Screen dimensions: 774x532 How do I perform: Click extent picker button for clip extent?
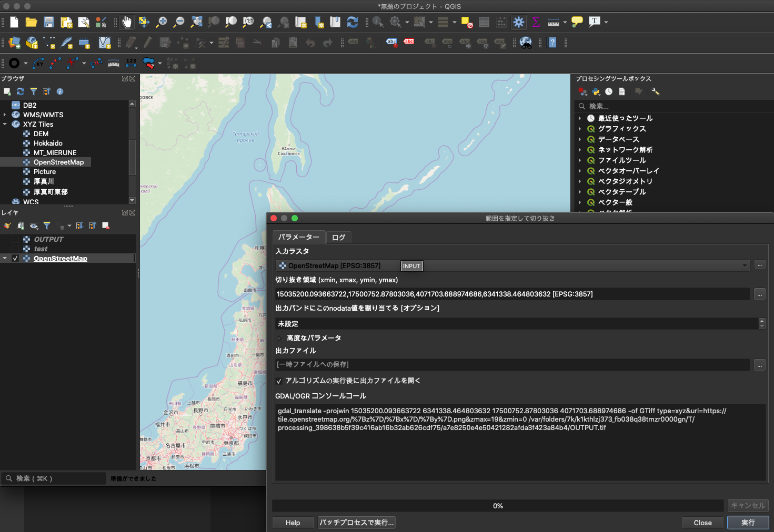click(759, 294)
